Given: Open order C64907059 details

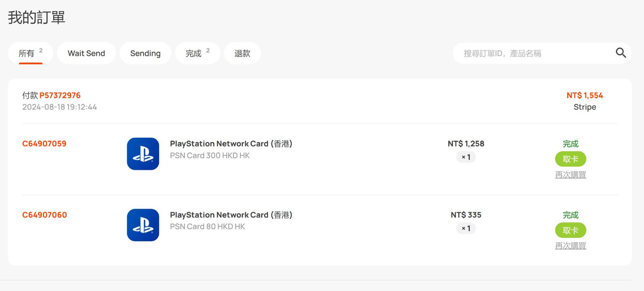Looking at the screenshot, I should pyautogui.click(x=44, y=143).
